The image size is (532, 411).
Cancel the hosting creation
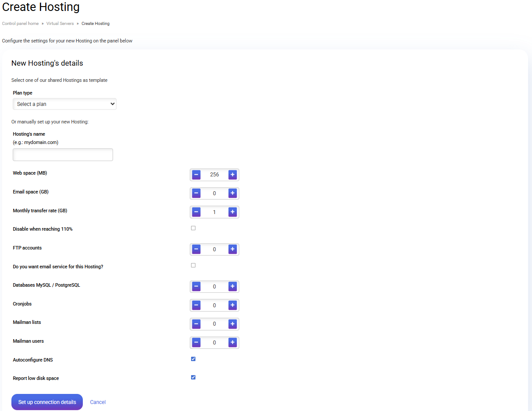click(98, 402)
